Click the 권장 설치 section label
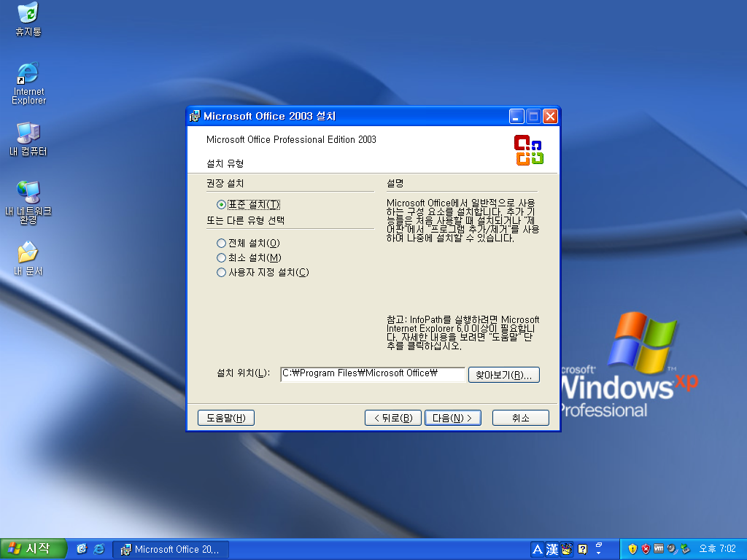Image resolution: width=747 pixels, height=560 pixels. [x=225, y=183]
